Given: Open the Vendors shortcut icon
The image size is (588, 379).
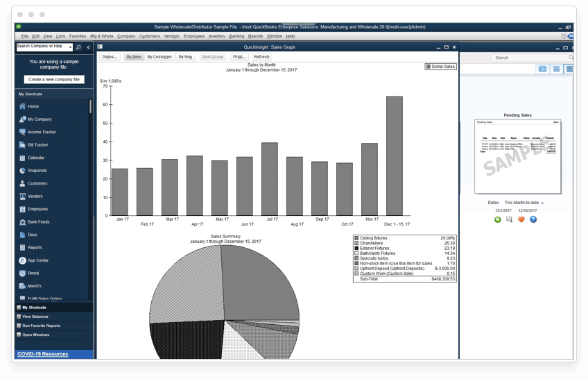Looking at the screenshot, I should [x=22, y=196].
